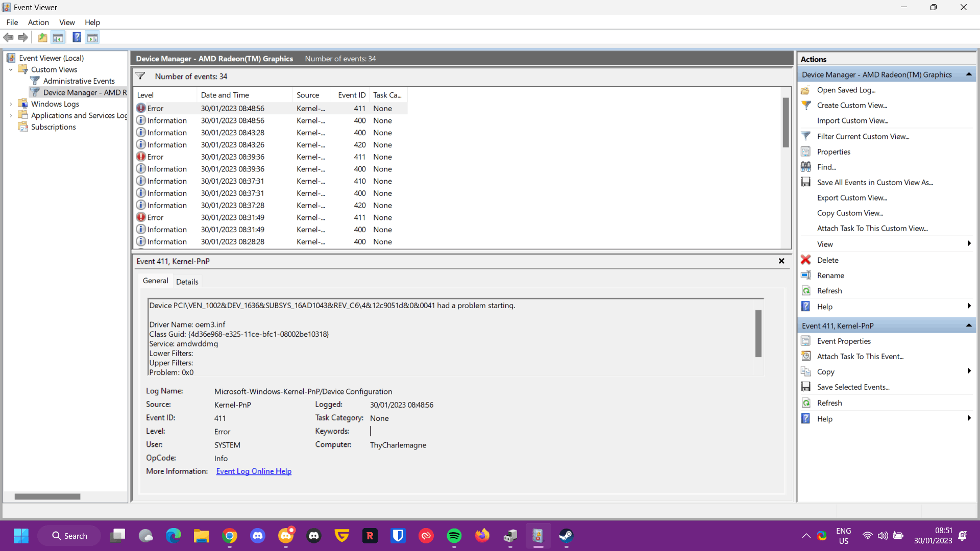The image size is (980, 551).
Task: Open the Discord taskbar icon
Action: (x=258, y=536)
